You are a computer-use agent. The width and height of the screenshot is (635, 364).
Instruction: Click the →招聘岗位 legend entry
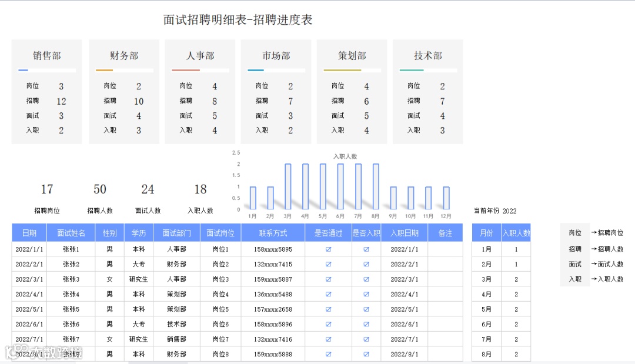pyautogui.click(x=607, y=233)
